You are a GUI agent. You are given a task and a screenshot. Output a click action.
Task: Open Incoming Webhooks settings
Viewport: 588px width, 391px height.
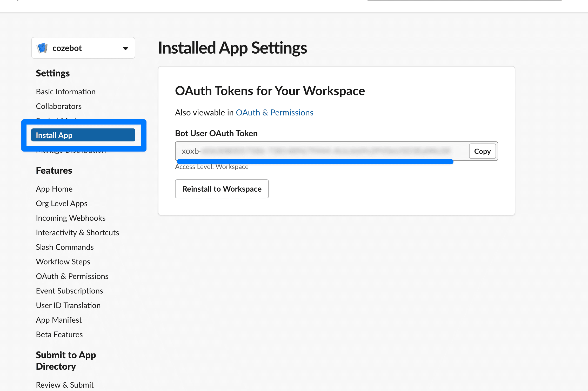70,218
